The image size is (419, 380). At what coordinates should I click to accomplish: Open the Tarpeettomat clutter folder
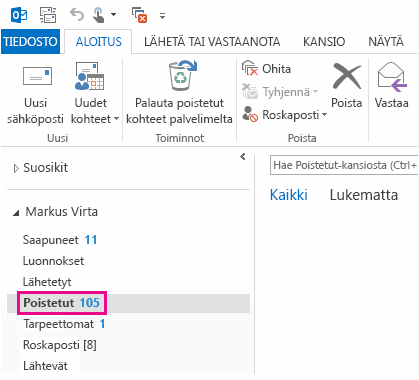pyautogui.click(x=64, y=324)
